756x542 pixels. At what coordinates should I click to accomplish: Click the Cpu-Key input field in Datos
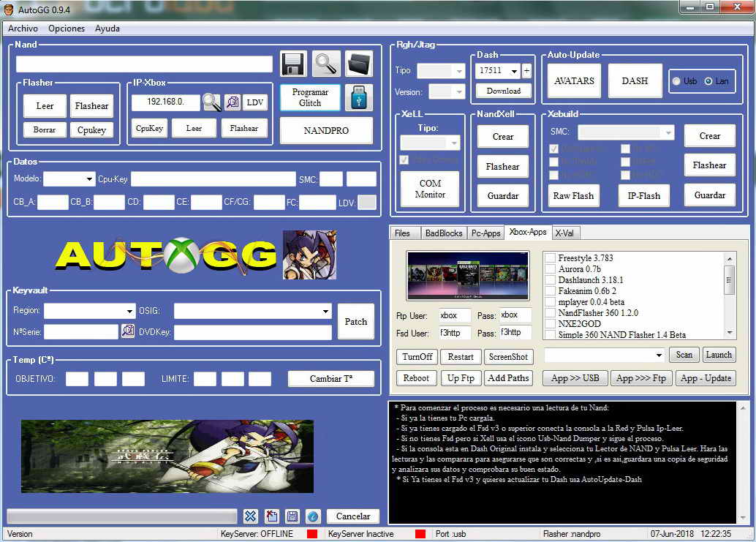213,179
